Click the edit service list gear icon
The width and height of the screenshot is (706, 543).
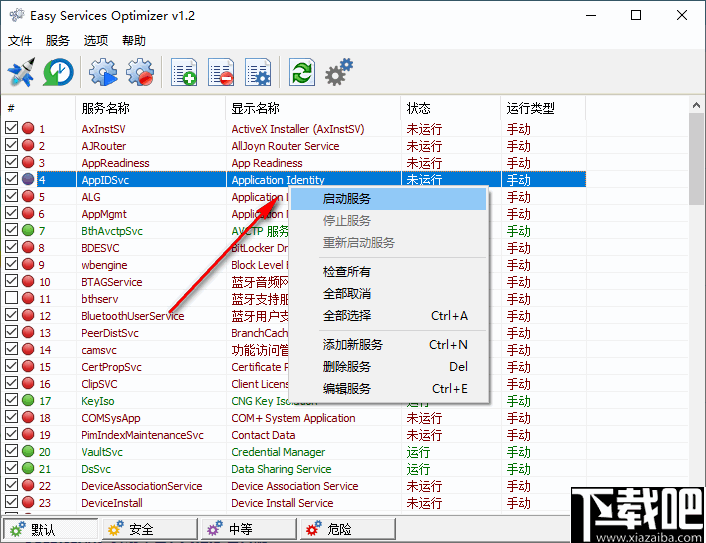pos(258,72)
